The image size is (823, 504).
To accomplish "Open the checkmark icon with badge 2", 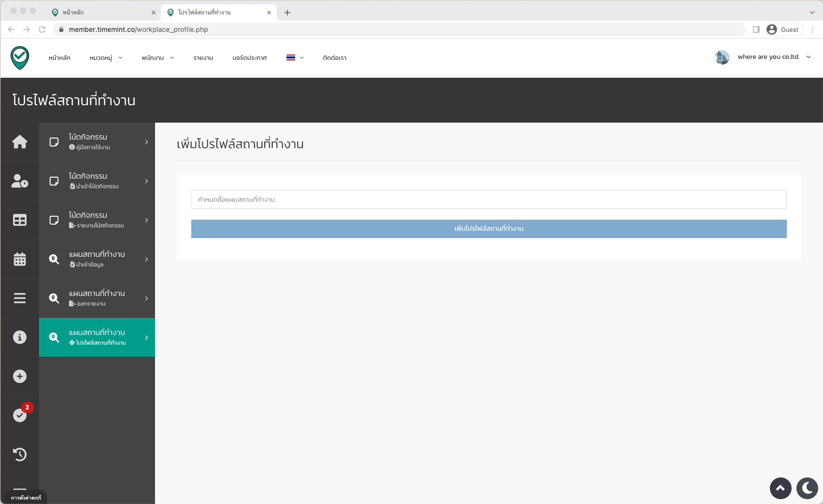I will (x=20, y=415).
